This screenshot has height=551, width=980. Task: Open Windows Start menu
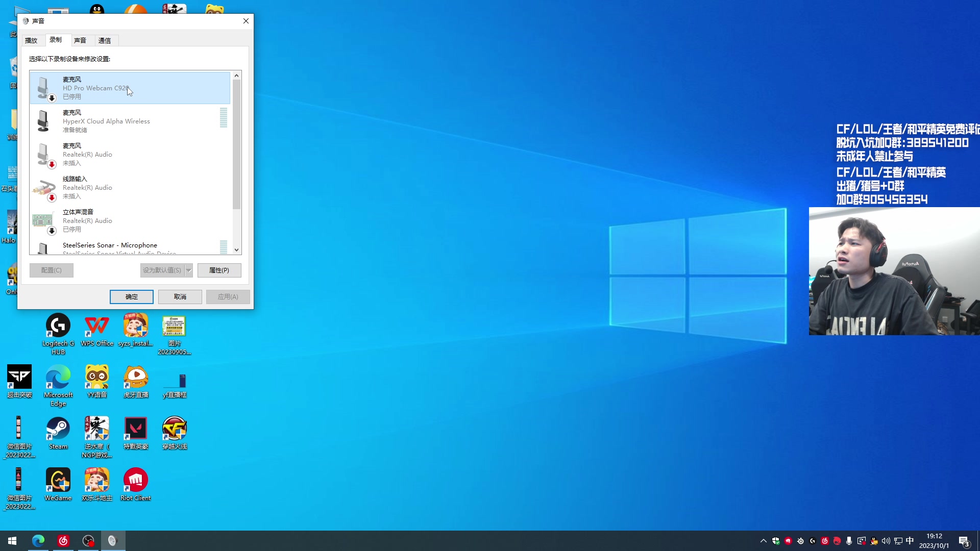pyautogui.click(x=12, y=541)
